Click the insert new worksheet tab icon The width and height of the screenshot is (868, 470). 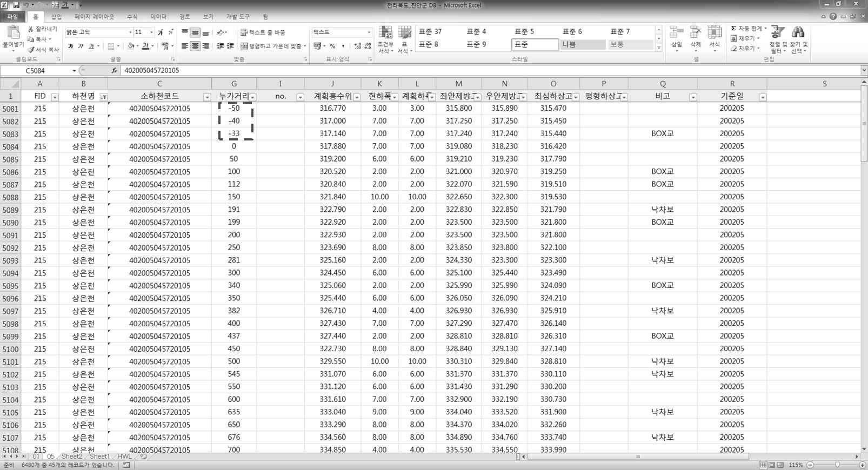[143, 456]
